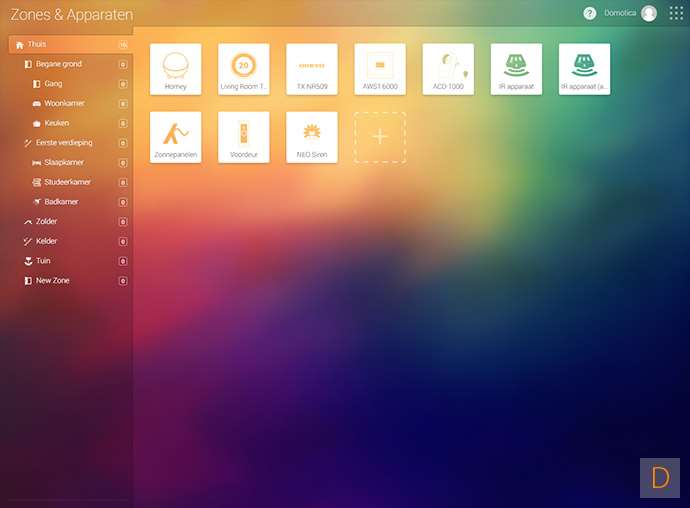This screenshot has height=508, width=690.
Task: Click the device count badge beside Keuken
Action: click(x=123, y=123)
